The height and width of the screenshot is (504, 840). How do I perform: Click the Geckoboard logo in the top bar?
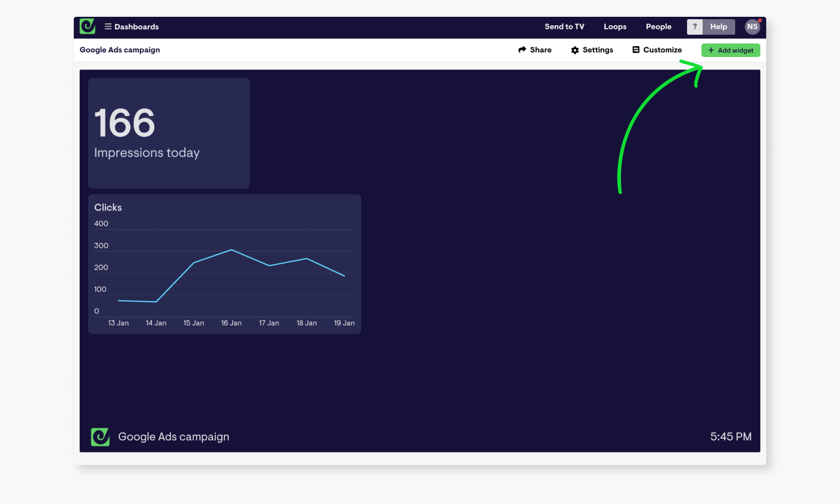point(87,26)
